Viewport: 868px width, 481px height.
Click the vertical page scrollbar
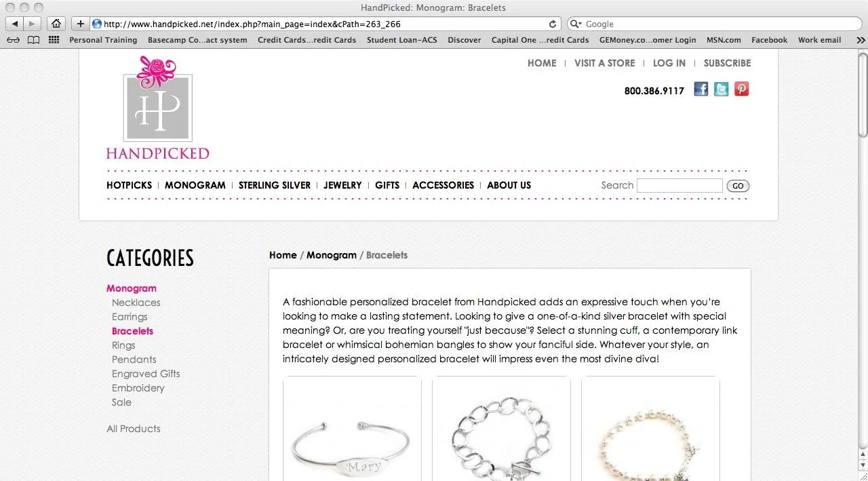click(863, 265)
